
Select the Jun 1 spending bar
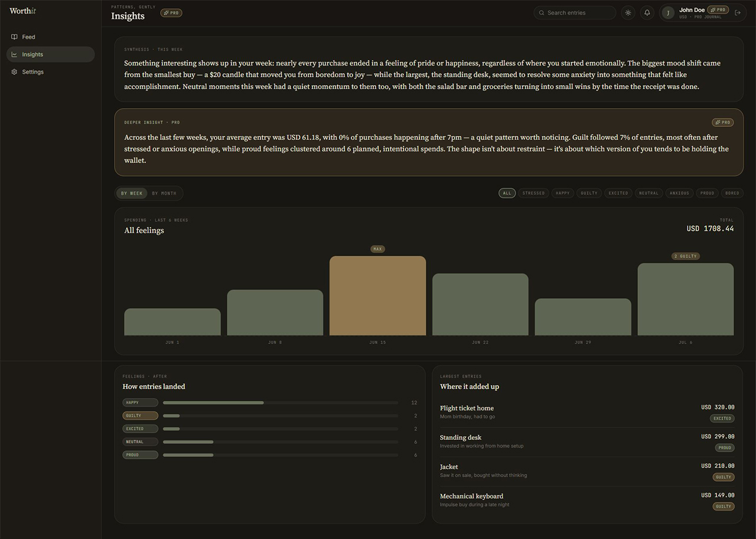tap(172, 322)
